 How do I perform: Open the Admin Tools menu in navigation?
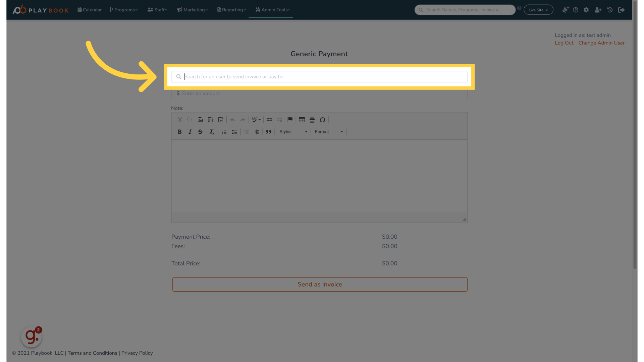272,10
